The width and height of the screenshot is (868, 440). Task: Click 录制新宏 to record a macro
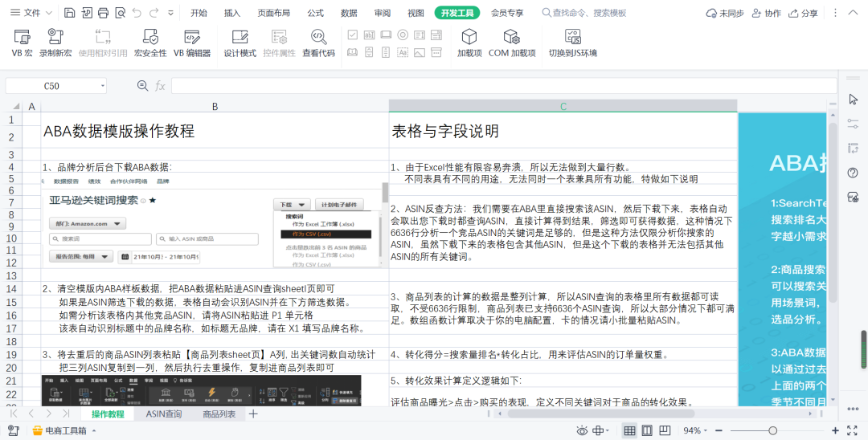tap(55, 37)
